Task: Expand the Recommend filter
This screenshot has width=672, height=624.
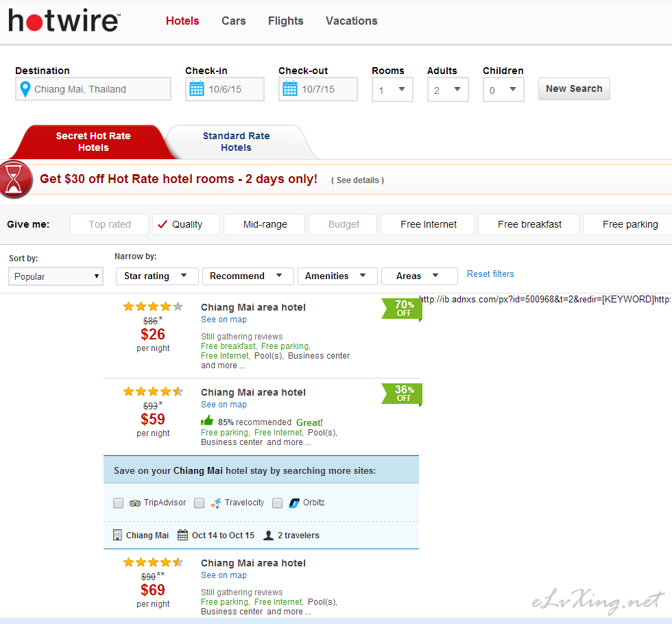Action: point(248,276)
